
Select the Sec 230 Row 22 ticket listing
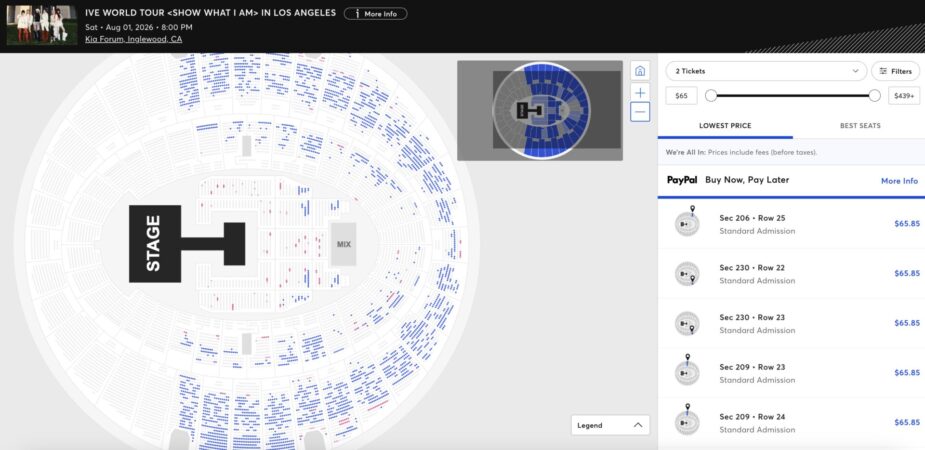point(791,274)
